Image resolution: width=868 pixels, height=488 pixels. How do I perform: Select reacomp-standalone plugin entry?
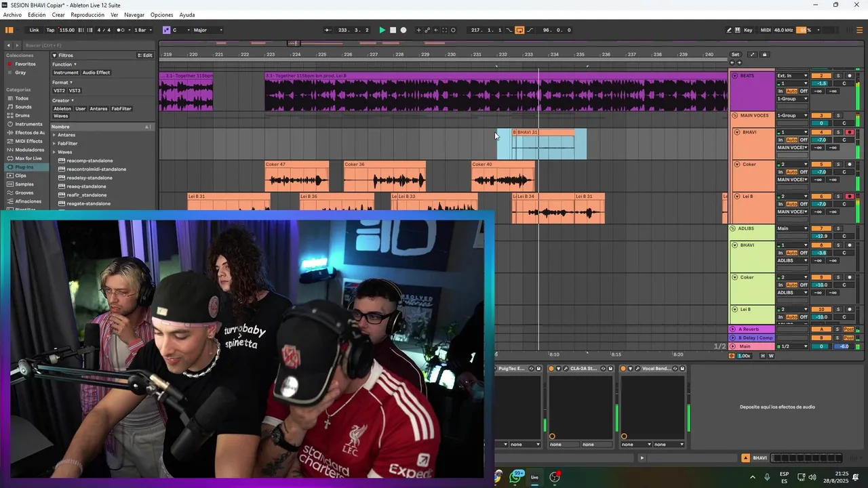(90, 161)
